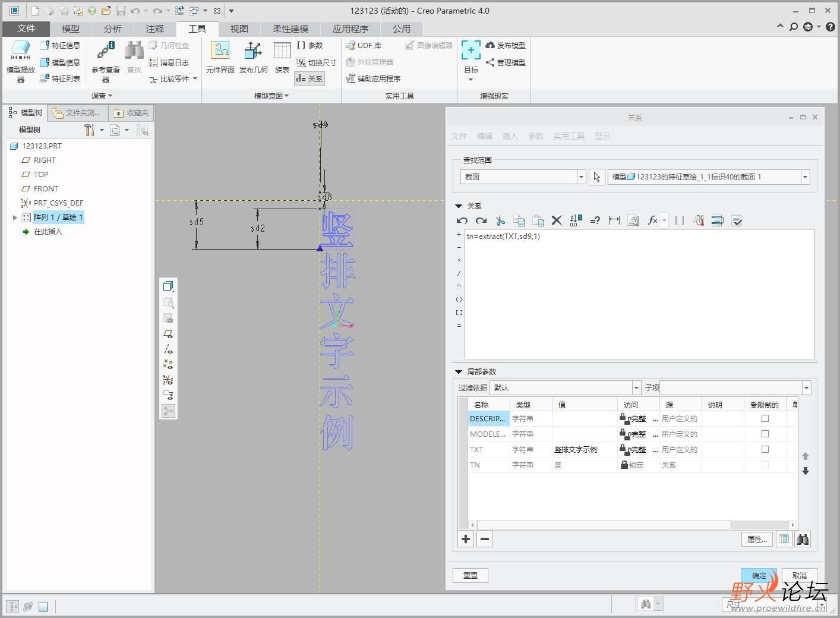
Task: Click the 取消 cancel button
Action: pos(800,575)
